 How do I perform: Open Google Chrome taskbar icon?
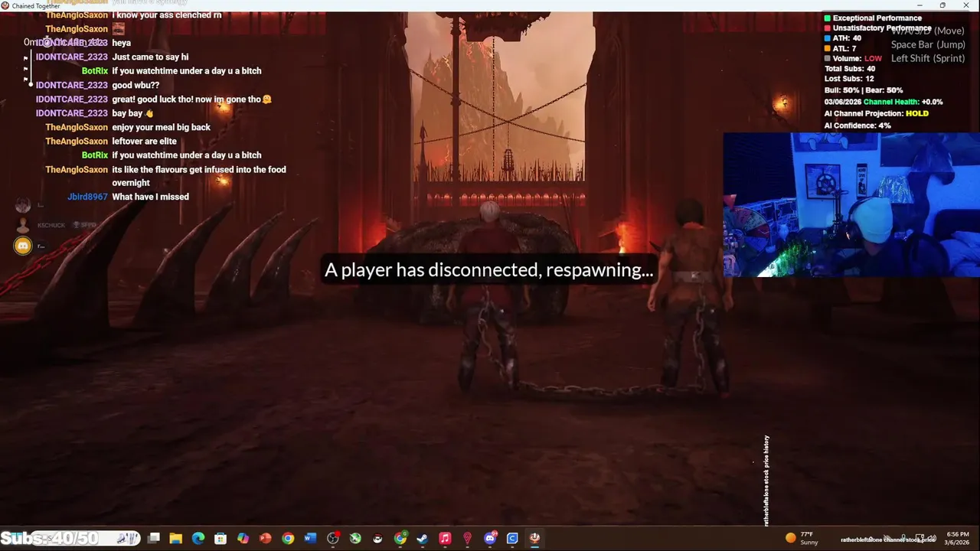(x=288, y=538)
